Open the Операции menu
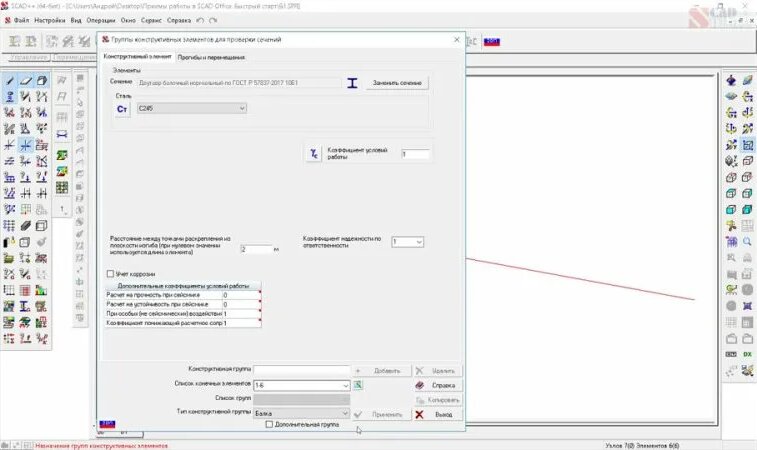 tap(101, 20)
